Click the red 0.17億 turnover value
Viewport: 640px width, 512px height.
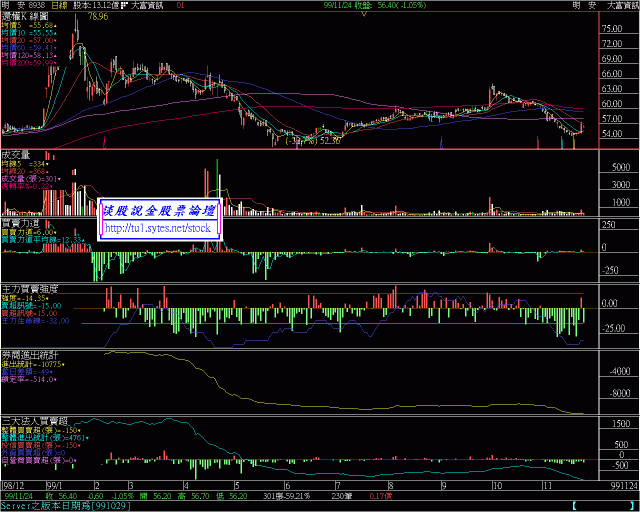[380, 496]
